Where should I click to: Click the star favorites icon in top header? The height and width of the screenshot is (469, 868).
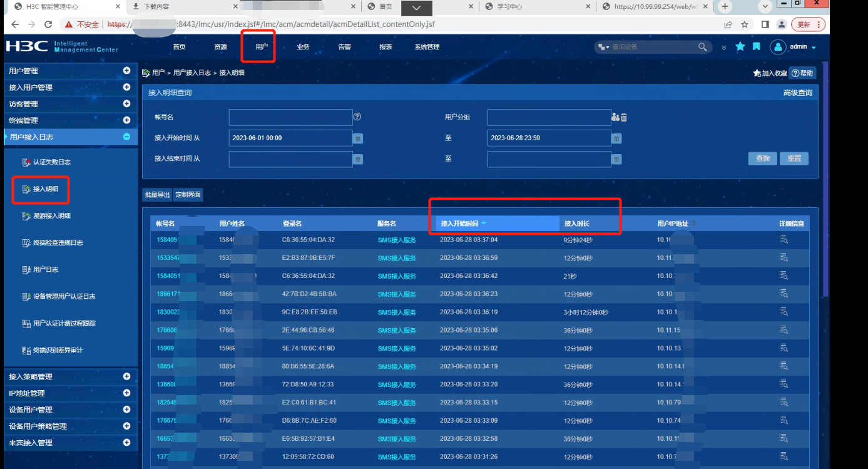(740, 47)
